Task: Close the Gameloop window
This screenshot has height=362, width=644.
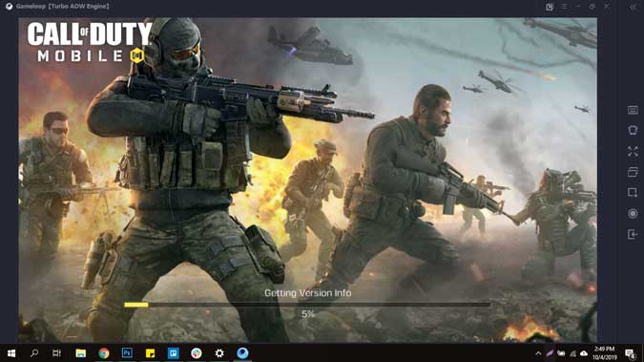Action: pos(607,7)
